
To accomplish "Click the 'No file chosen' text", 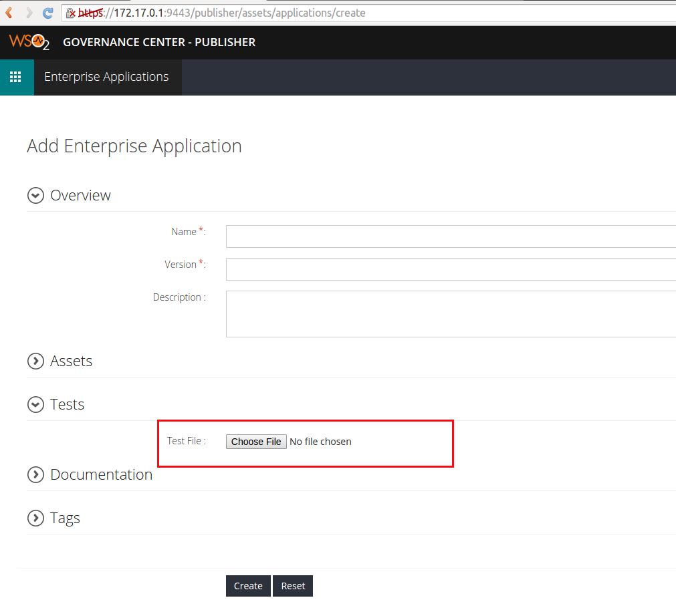I will coord(321,442).
